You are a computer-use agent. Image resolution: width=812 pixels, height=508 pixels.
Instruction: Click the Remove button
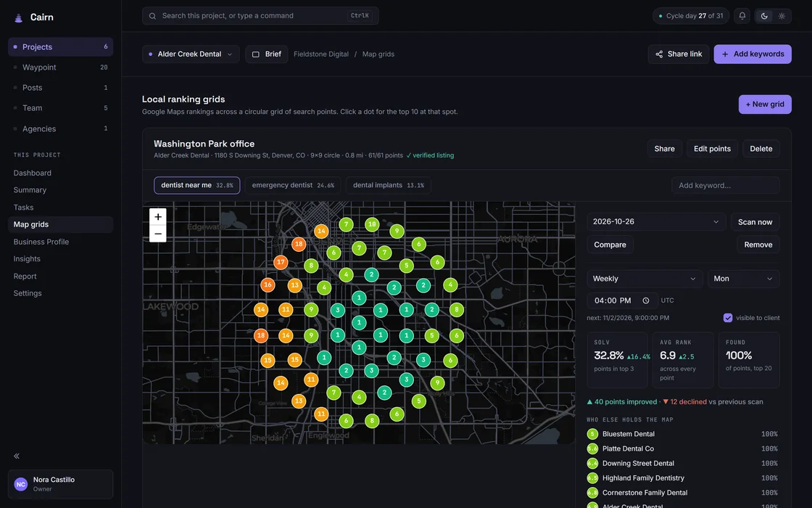point(758,245)
